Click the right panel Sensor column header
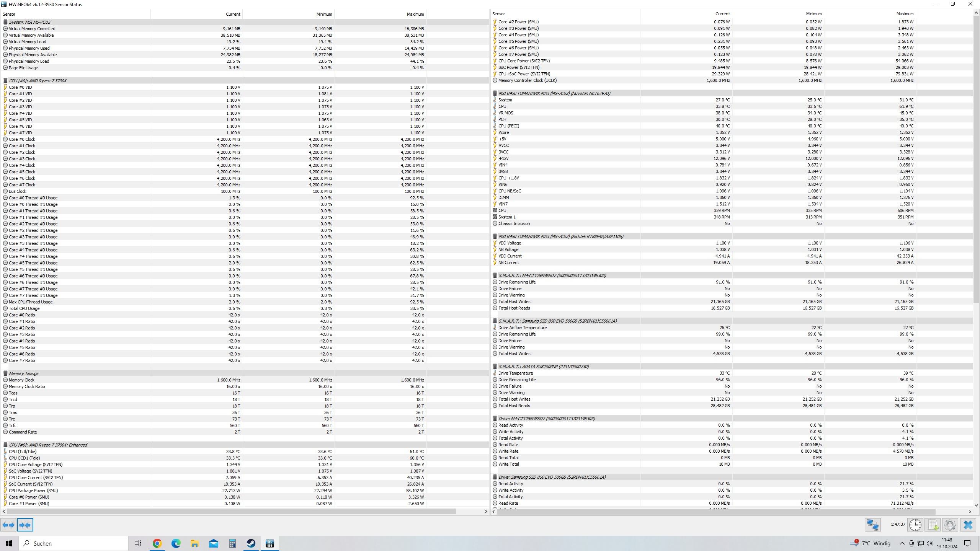980x551 pixels. [565, 14]
